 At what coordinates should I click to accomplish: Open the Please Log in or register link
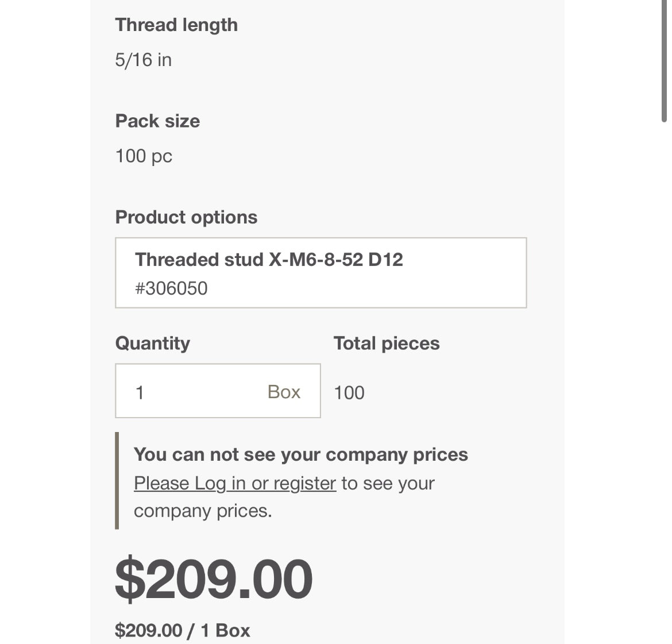coord(234,483)
